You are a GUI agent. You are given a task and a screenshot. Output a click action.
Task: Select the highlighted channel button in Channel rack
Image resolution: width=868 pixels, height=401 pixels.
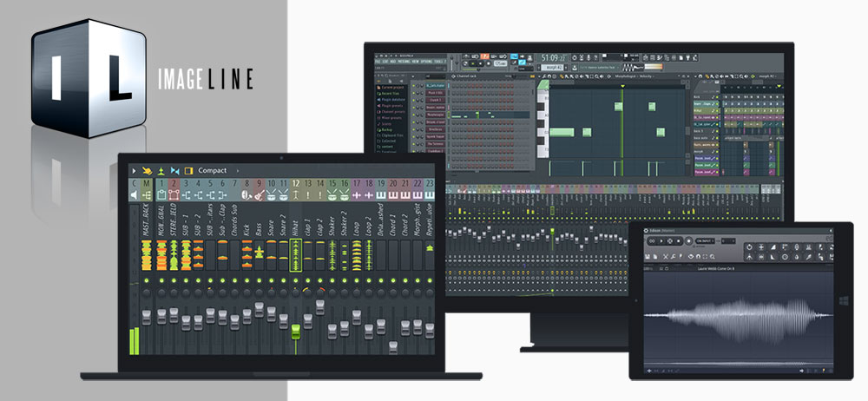(436, 115)
